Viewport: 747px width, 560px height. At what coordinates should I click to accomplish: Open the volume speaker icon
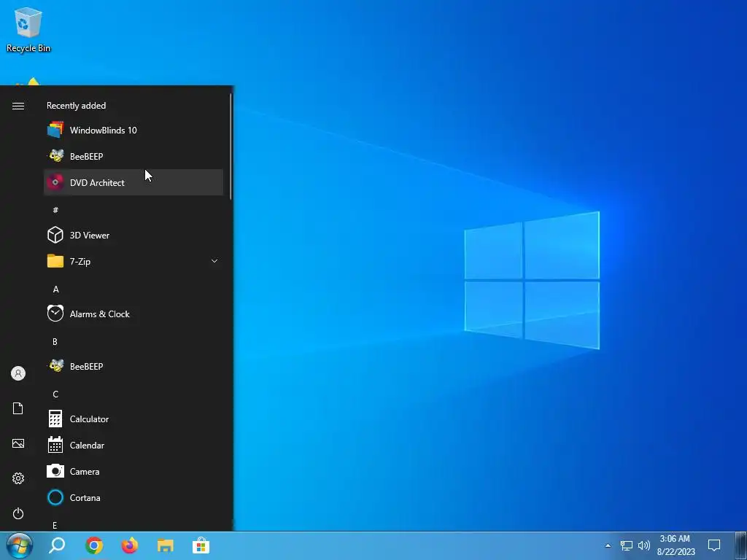[644, 545]
